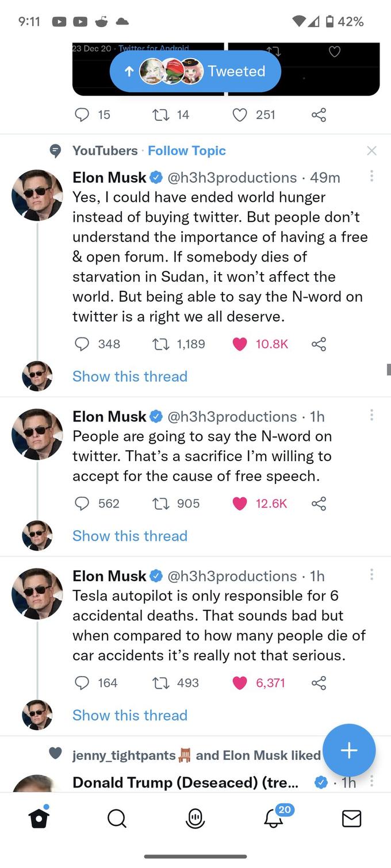
Task: Open options for the Donald Trump tweet
Action: pyautogui.click(x=371, y=782)
